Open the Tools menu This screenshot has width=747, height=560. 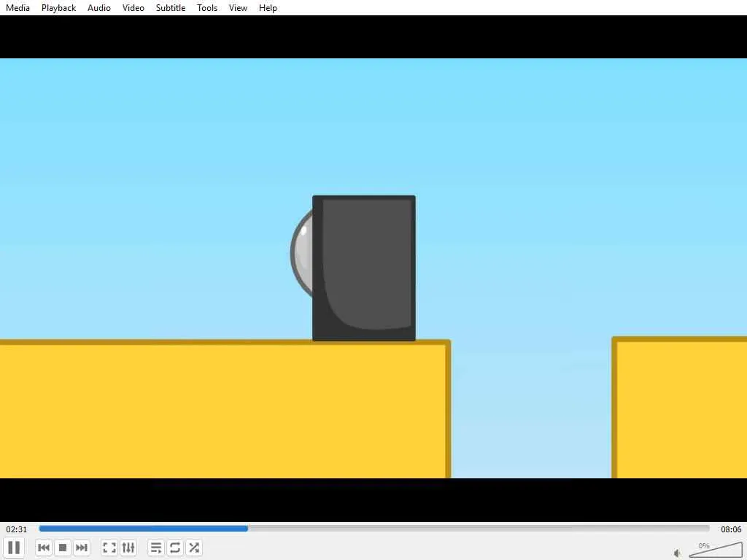coord(207,7)
